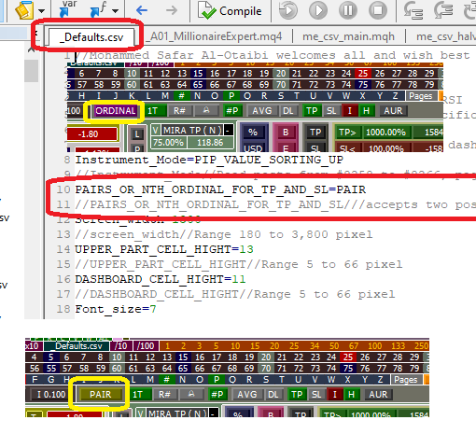This screenshot has width=476, height=448.
Task: Open the me_csv_main.mqh tab
Action: (348, 36)
